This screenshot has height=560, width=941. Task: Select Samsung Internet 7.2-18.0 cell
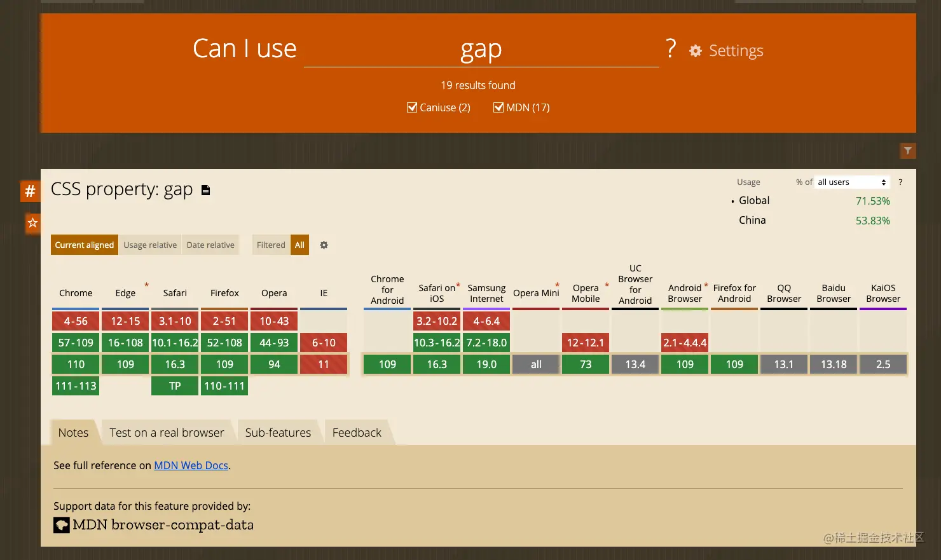tap(486, 343)
